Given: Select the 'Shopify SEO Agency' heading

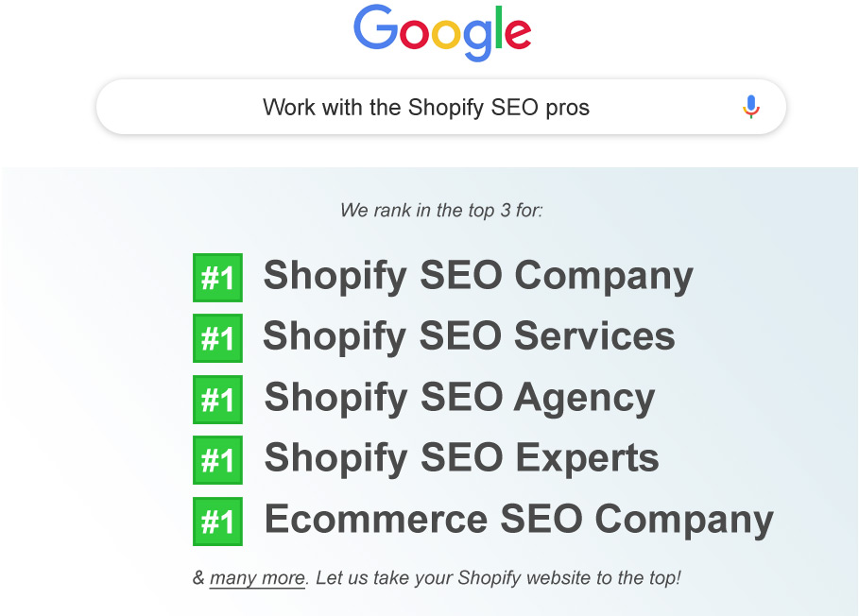Looking at the screenshot, I should (459, 398).
